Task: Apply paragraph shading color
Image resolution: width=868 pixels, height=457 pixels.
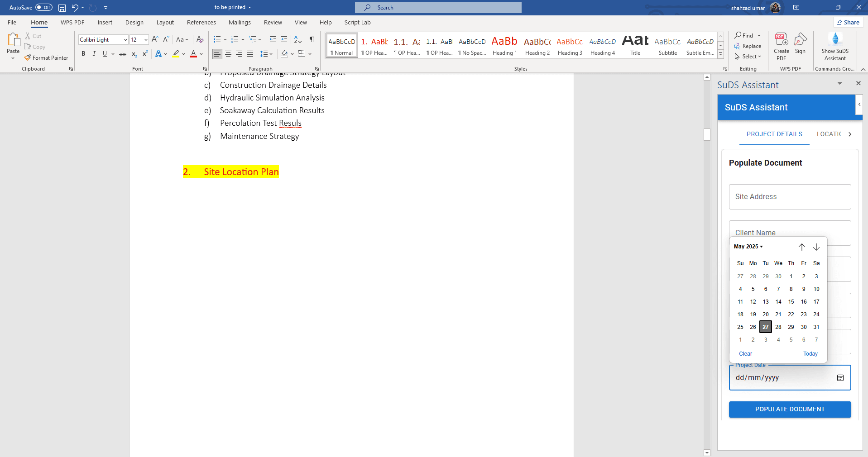Action: click(284, 54)
